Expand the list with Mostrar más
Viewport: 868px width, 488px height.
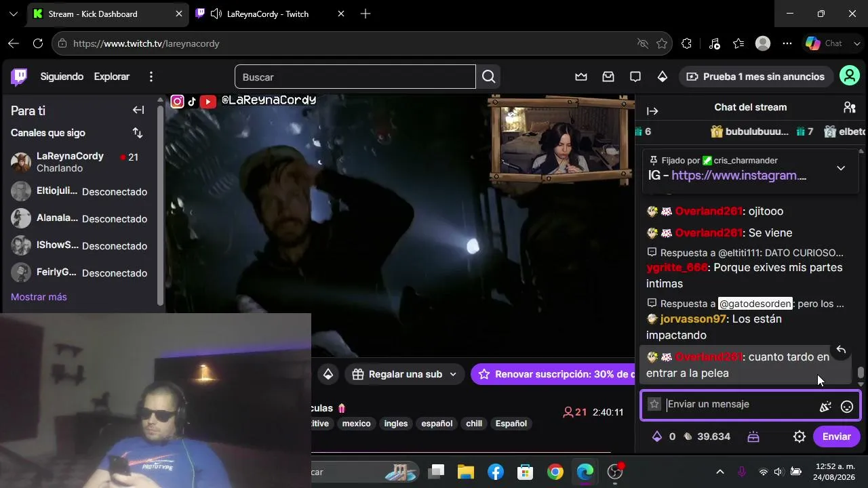pos(39,297)
